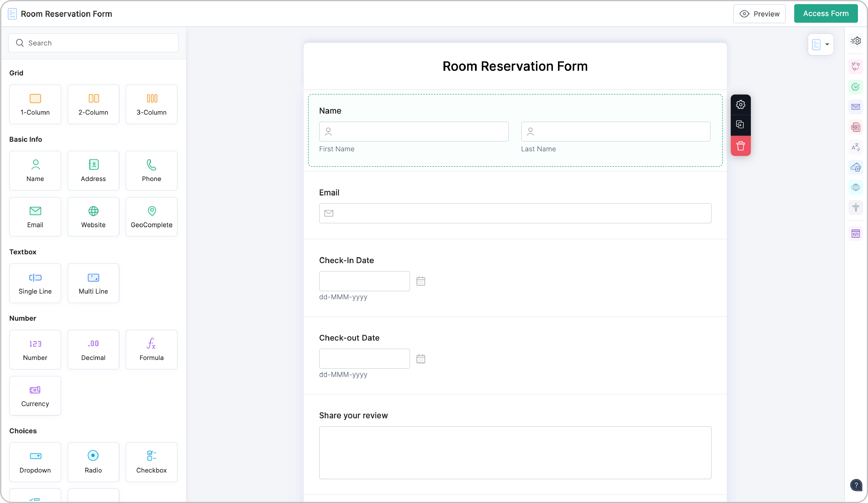This screenshot has height=503, width=868.
Task: Open the PDF settings sidebar icon
Action: pyautogui.click(x=855, y=127)
